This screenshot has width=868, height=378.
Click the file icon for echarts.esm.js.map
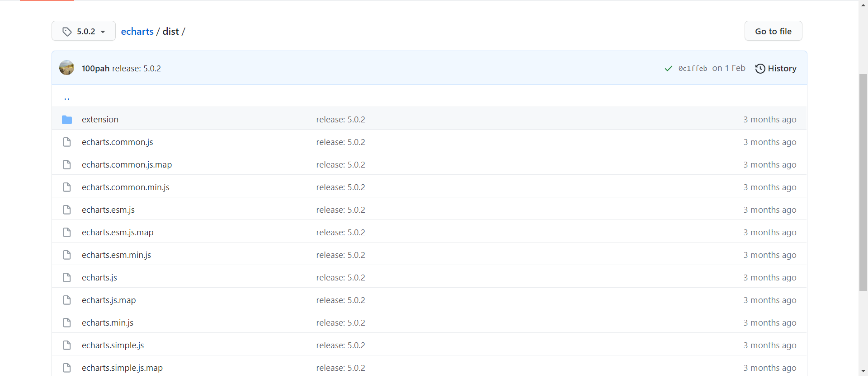[x=67, y=233]
